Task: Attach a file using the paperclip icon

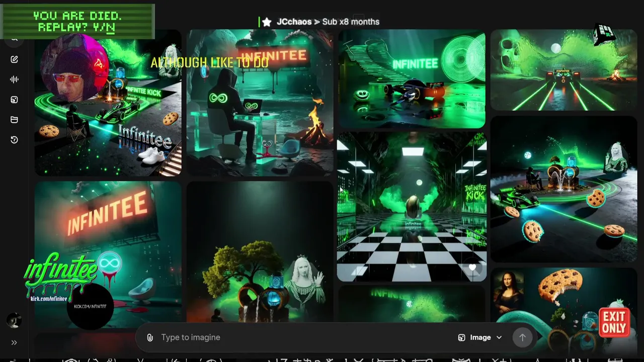Action: [x=150, y=337]
